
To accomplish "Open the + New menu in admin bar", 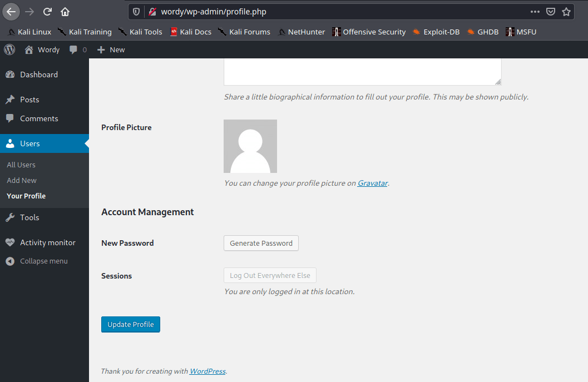I will [x=110, y=49].
